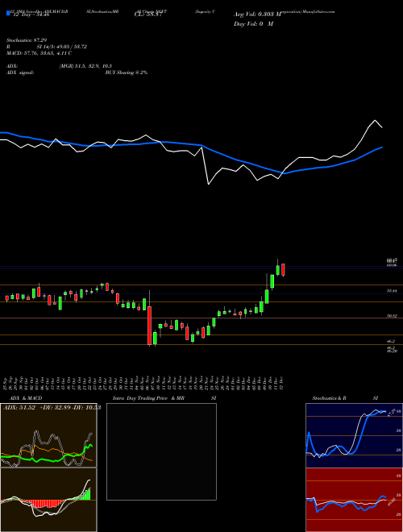
Task: Open the ADX indicator chart panel
Action: pyautogui.click(x=48, y=435)
